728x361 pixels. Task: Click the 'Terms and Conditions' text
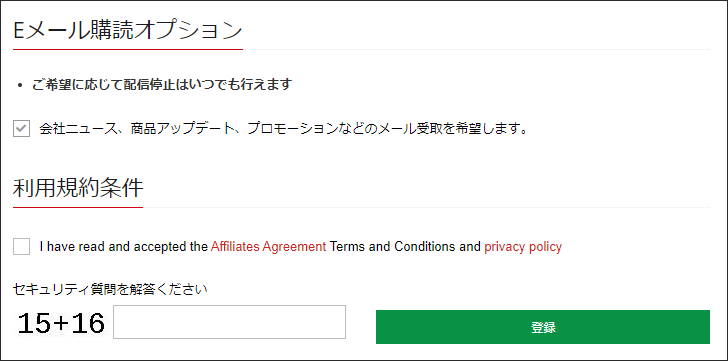pos(393,246)
